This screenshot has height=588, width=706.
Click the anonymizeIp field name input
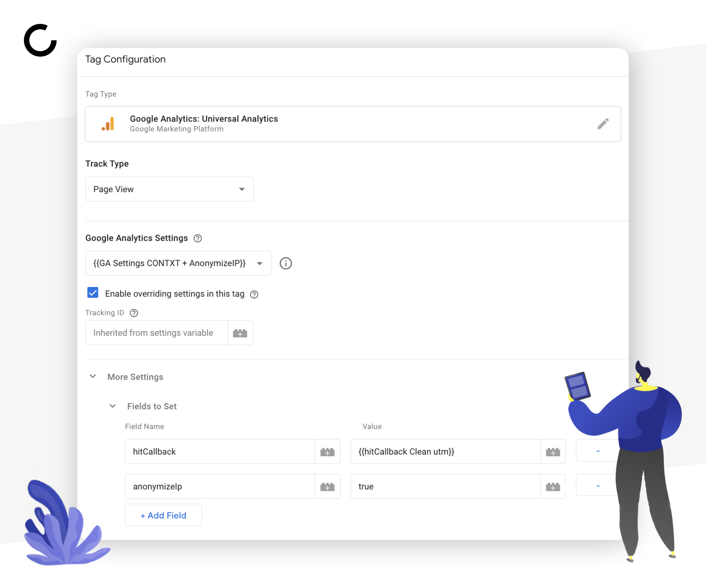pyautogui.click(x=220, y=487)
